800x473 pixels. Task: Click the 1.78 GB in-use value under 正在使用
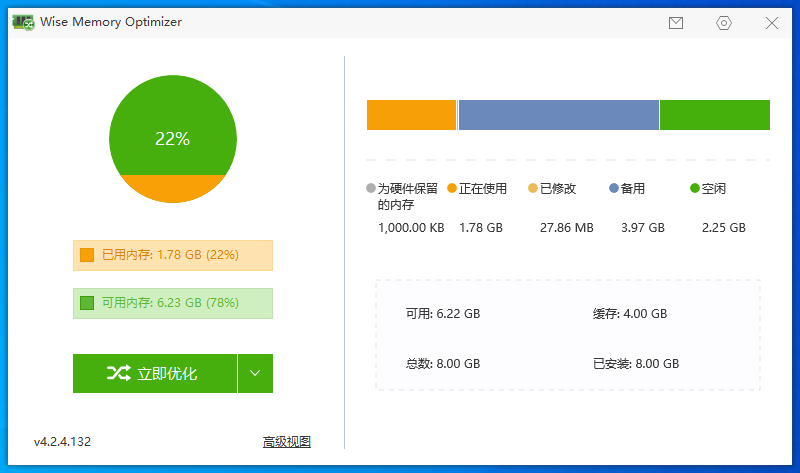pos(481,228)
